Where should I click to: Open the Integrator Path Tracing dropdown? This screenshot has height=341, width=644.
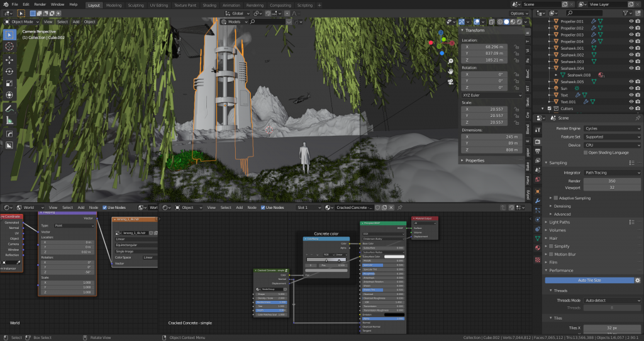[x=612, y=172]
